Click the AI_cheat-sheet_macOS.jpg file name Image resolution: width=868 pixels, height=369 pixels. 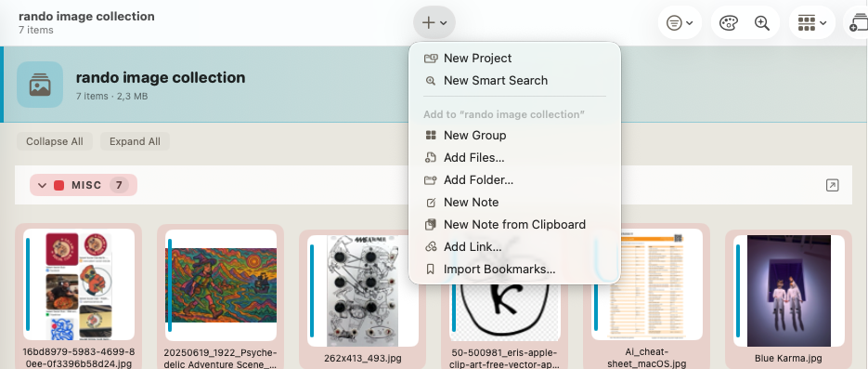point(646,358)
